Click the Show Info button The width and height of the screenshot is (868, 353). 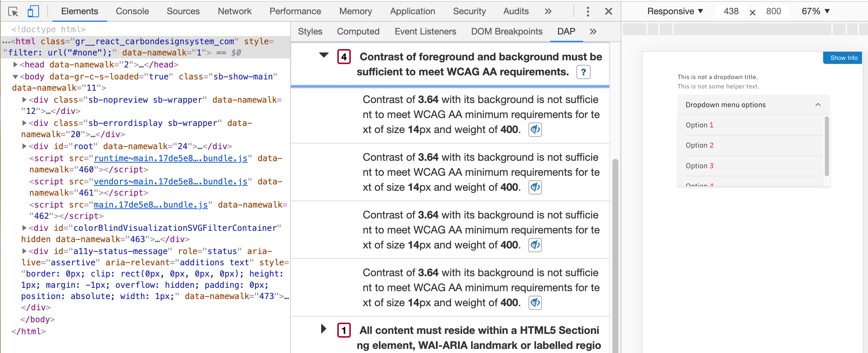point(842,57)
